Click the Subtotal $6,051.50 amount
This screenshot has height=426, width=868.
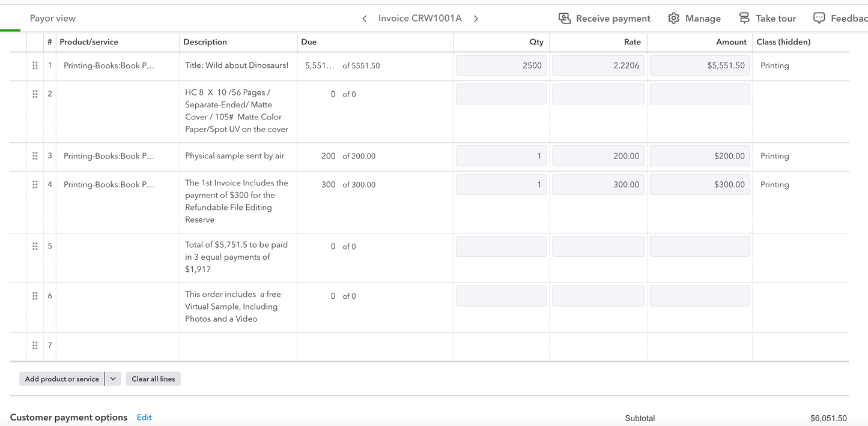tap(828, 418)
